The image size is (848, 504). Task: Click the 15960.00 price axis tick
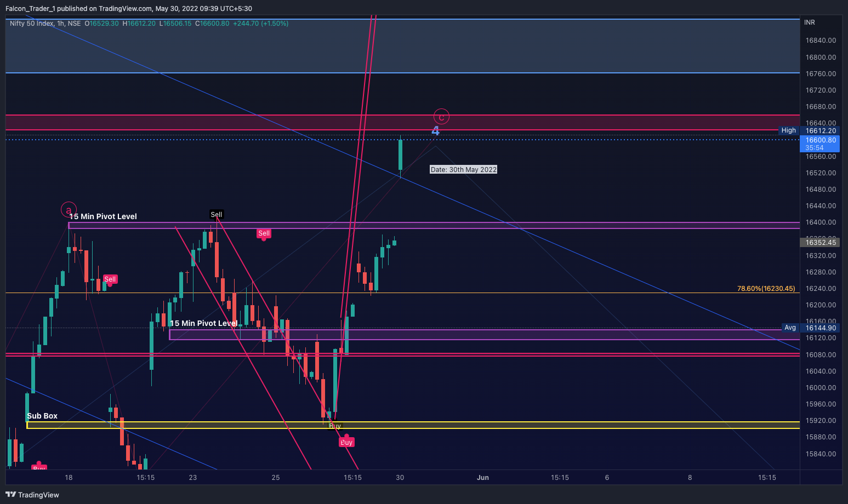pos(821,404)
